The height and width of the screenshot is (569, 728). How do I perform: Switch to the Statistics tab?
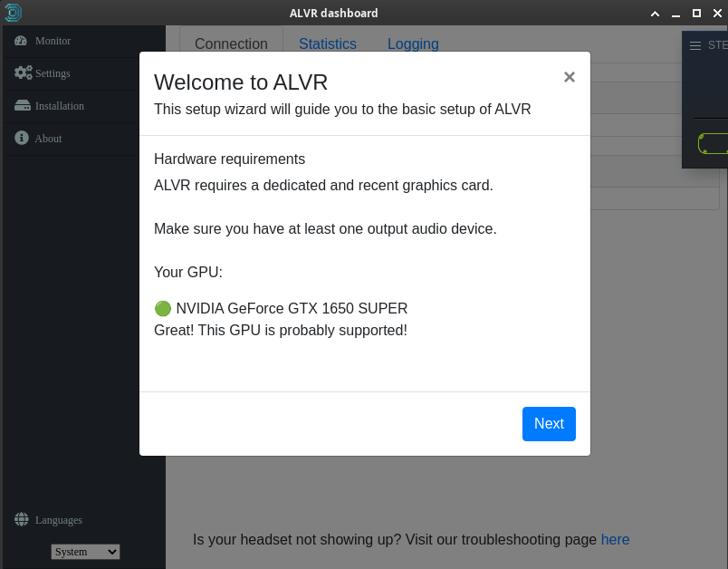(328, 43)
